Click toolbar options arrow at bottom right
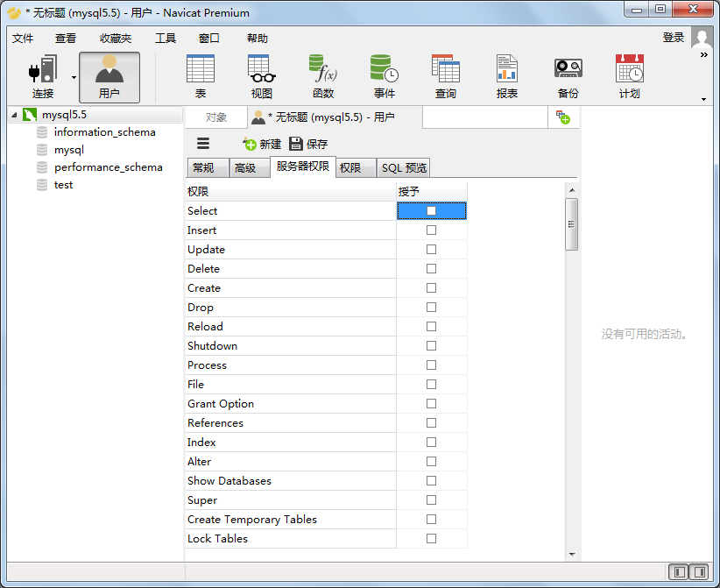The height and width of the screenshot is (588, 720). click(703, 99)
